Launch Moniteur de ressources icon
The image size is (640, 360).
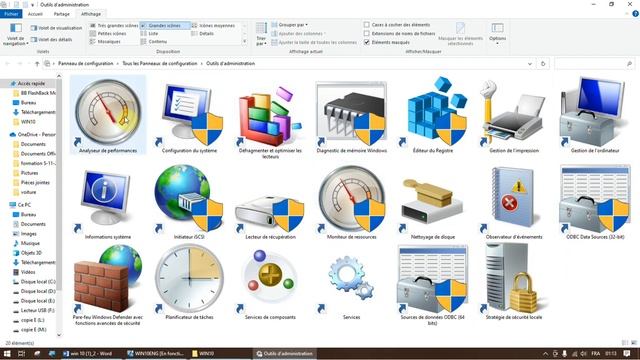tap(351, 199)
